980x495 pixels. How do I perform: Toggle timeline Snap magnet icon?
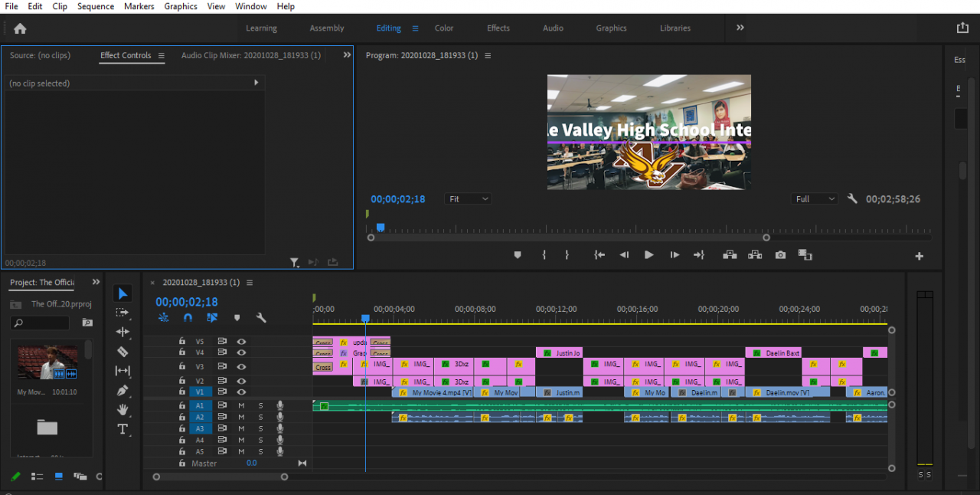(188, 318)
